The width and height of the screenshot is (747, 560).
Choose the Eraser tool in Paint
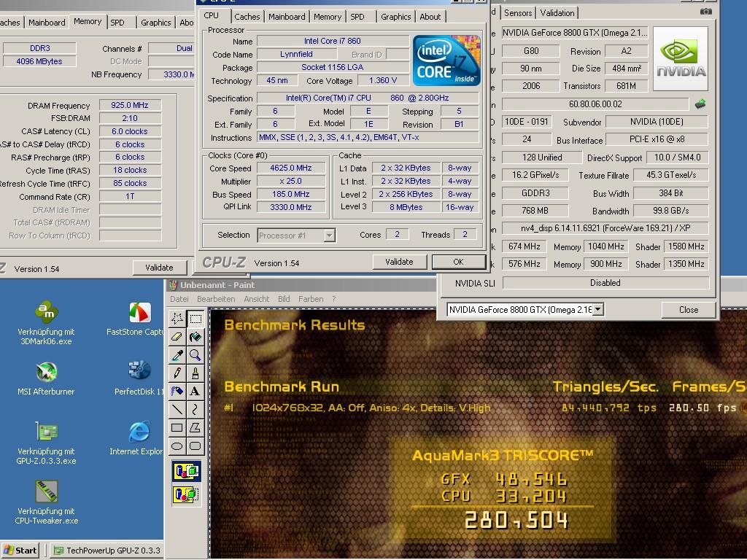click(x=177, y=337)
